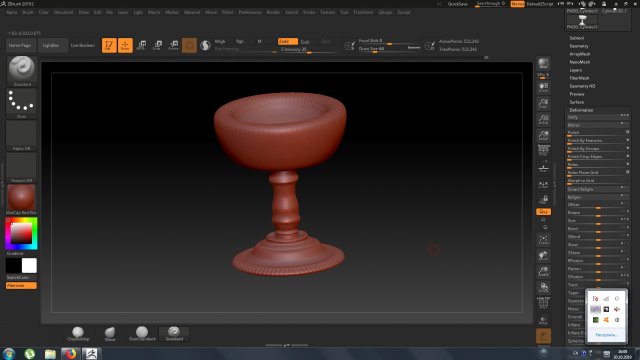Click the Настроить link in tray popup
This screenshot has width=640, height=360.
click(x=606, y=335)
